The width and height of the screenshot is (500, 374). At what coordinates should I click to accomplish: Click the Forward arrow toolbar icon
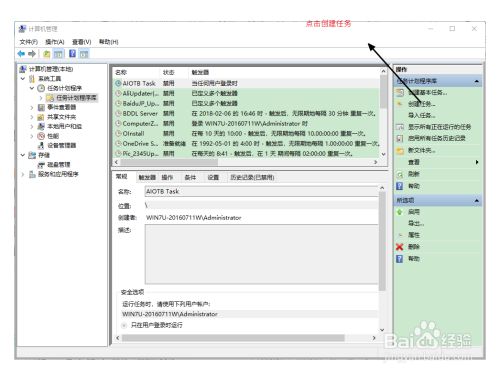click(32, 54)
